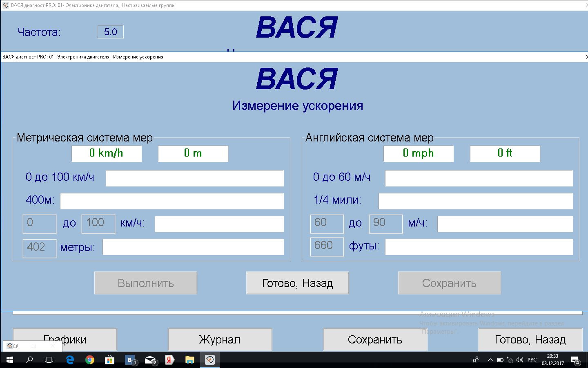The height and width of the screenshot is (368, 588).
Task: Launch Microsoft Edge from taskbar
Action: (x=70, y=360)
